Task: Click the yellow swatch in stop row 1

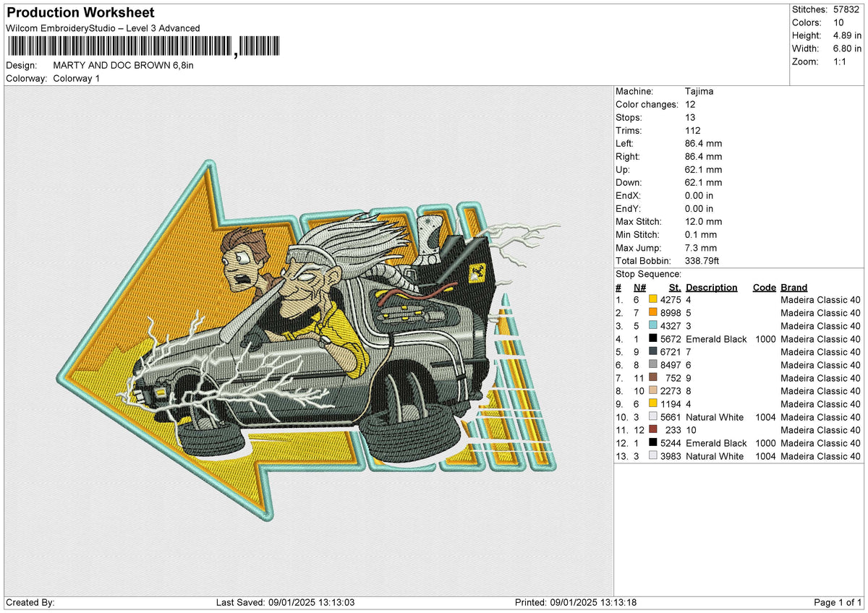Action: click(652, 300)
